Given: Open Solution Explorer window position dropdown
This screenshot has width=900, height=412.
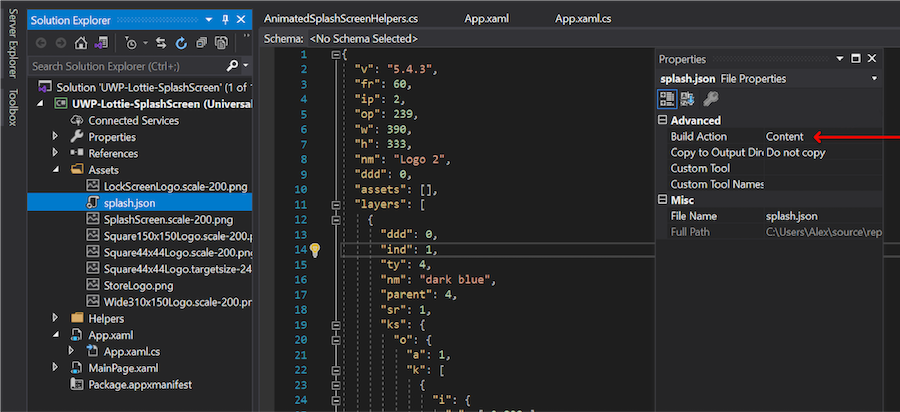Looking at the screenshot, I should [x=209, y=20].
